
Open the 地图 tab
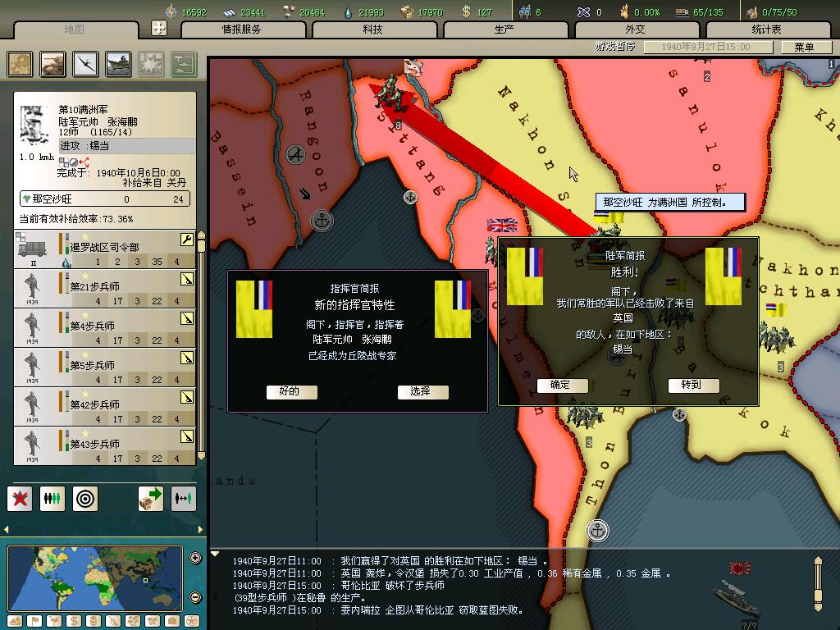(75, 30)
